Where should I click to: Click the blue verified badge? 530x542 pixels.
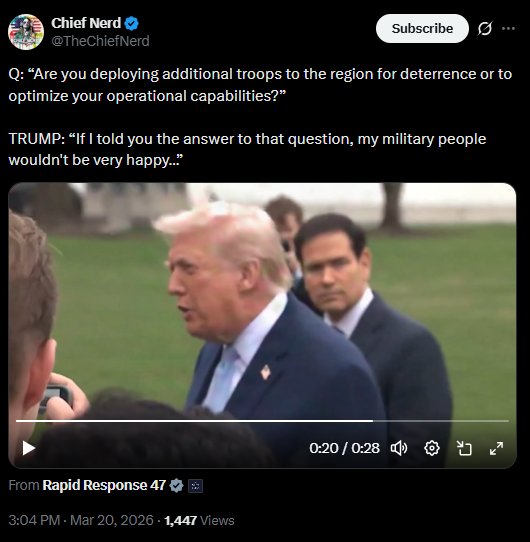tap(131, 24)
